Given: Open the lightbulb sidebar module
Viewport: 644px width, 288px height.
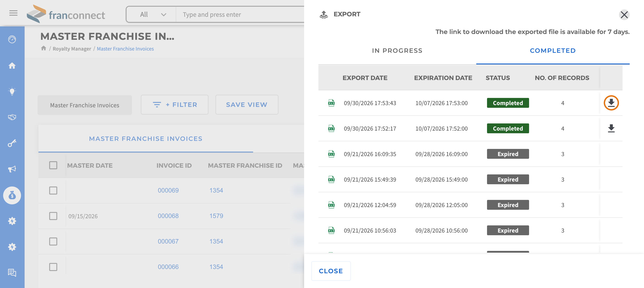Looking at the screenshot, I should (x=12, y=91).
